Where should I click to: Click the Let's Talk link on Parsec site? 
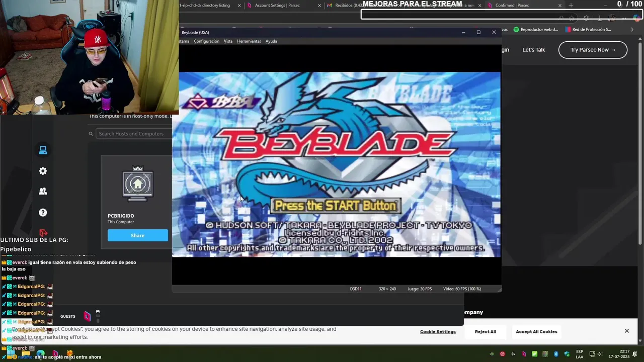pyautogui.click(x=534, y=50)
